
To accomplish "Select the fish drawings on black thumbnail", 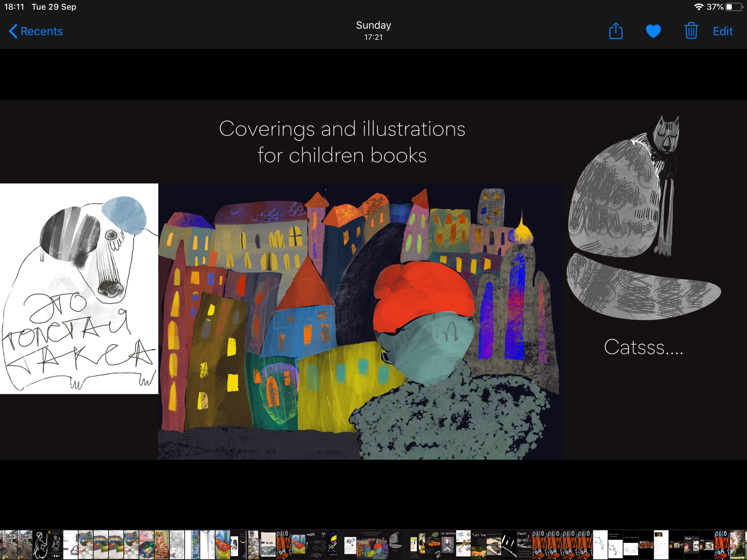I will [315, 545].
